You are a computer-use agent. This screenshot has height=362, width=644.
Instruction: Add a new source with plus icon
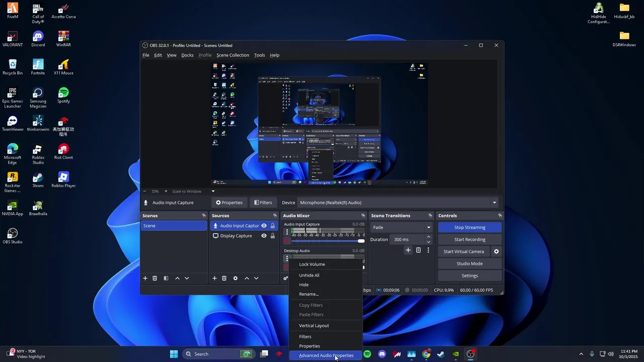[x=214, y=278]
